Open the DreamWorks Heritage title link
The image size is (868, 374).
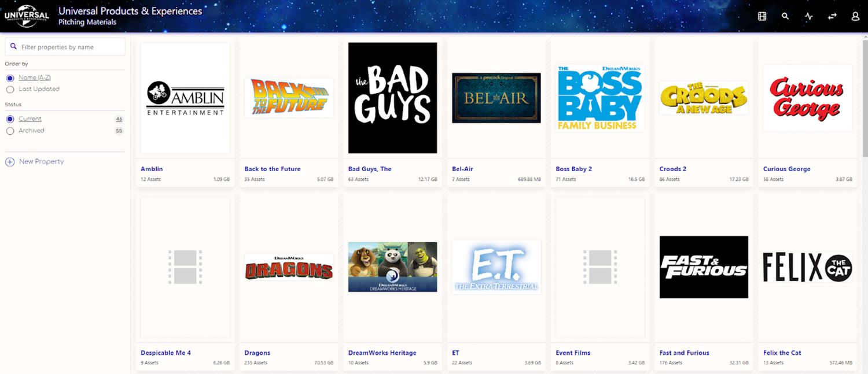click(x=382, y=353)
